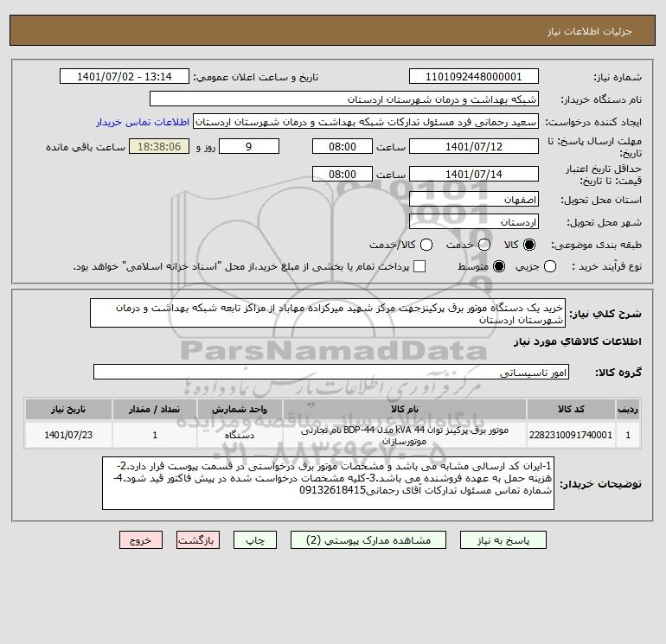
Task: Click the بازگشت back button
Action: pos(198,540)
